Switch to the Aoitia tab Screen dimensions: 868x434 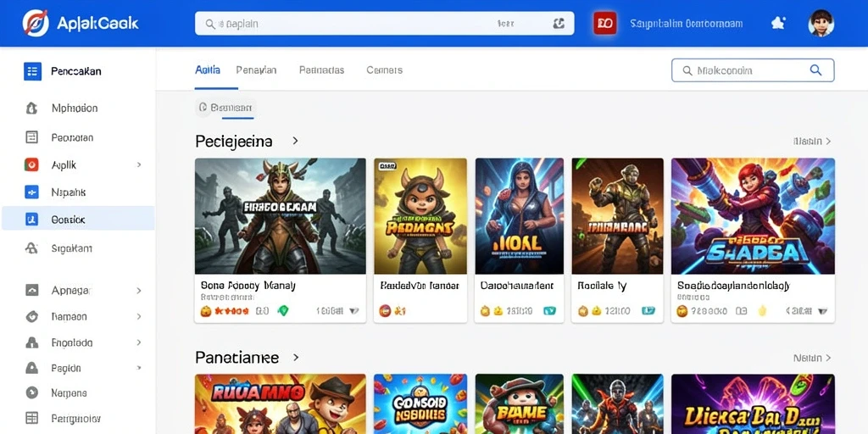(208, 70)
